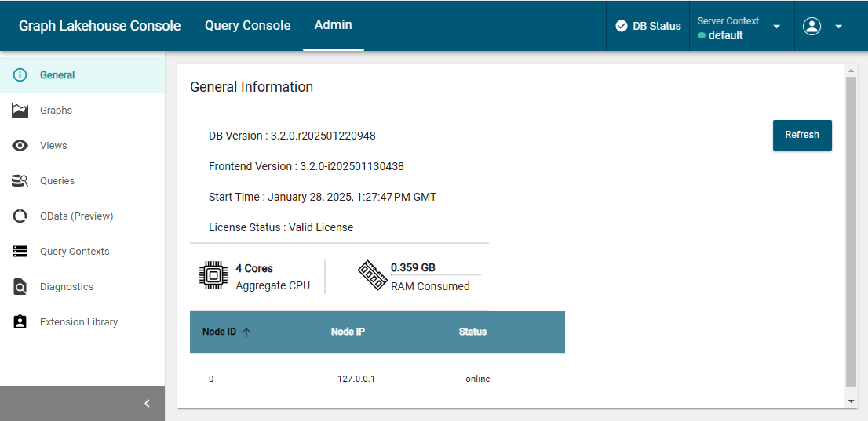Switch to the Query Console tab
Viewport: 868px width, 421px height.
pyautogui.click(x=247, y=26)
